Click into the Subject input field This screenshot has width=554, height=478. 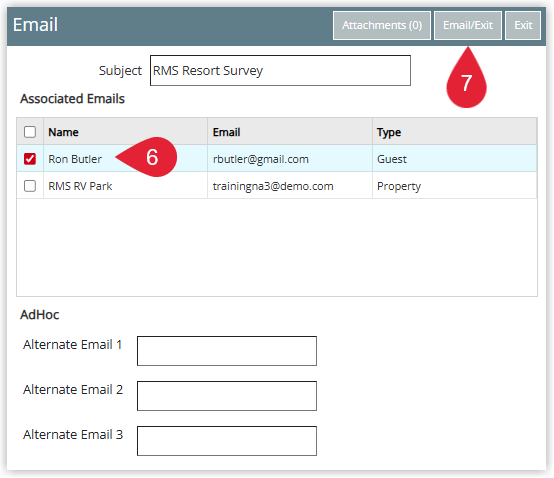280,70
